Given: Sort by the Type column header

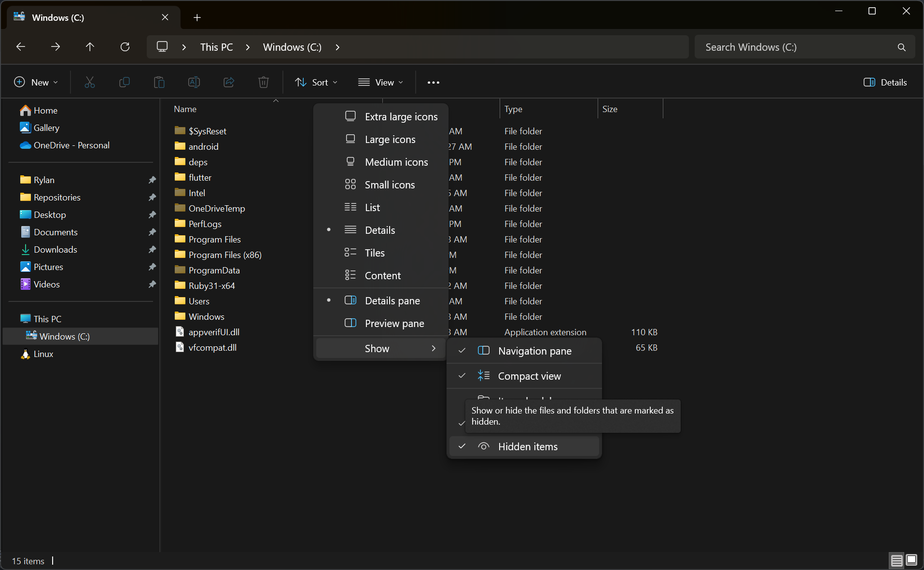Looking at the screenshot, I should [549, 109].
